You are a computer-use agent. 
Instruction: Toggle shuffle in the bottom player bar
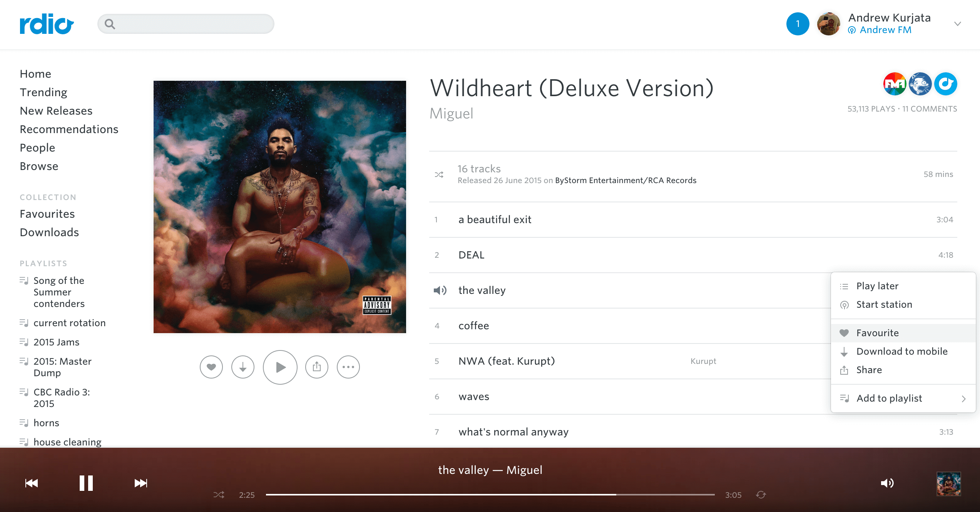tap(219, 495)
